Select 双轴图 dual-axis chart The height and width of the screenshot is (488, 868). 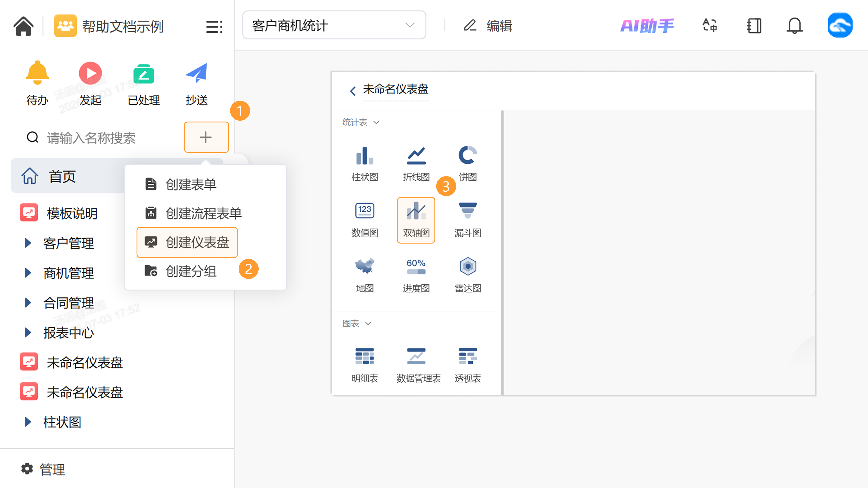pos(416,220)
